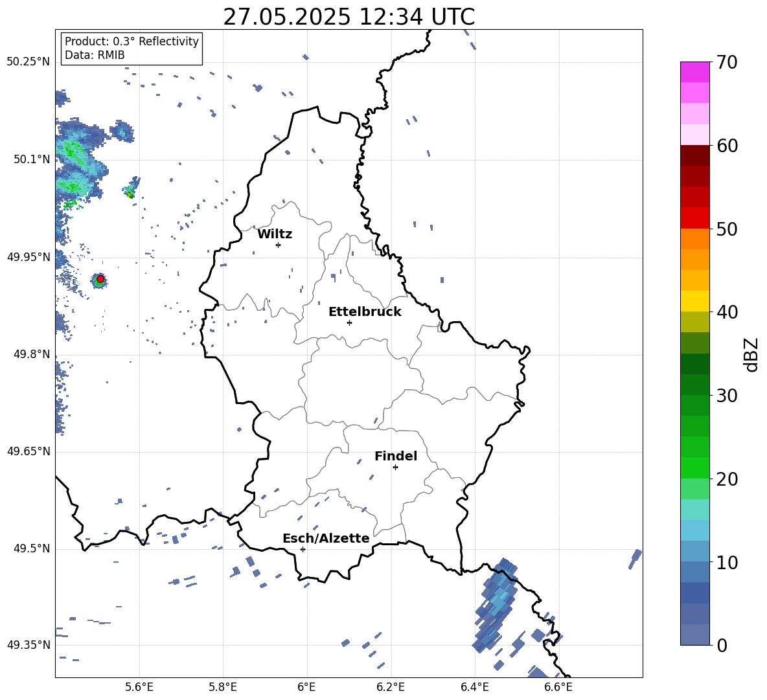Viewport: 767px width, 700px height.
Task: Pick the dark maroon colorbar swatch below 60
Action: [x=694, y=155]
